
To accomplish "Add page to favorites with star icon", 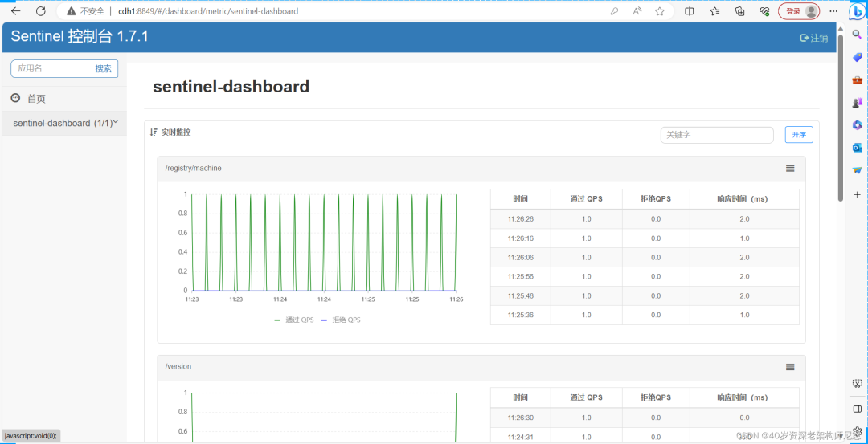I will coord(659,11).
